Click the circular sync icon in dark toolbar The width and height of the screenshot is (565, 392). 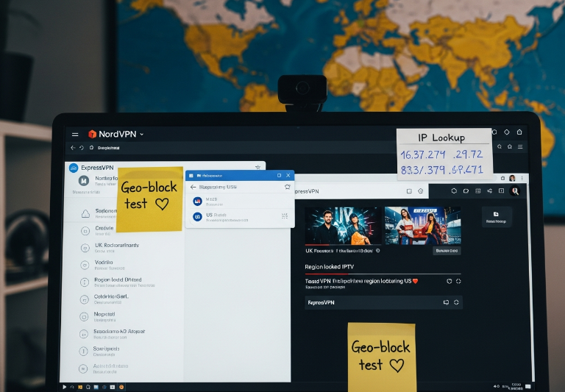(454, 191)
